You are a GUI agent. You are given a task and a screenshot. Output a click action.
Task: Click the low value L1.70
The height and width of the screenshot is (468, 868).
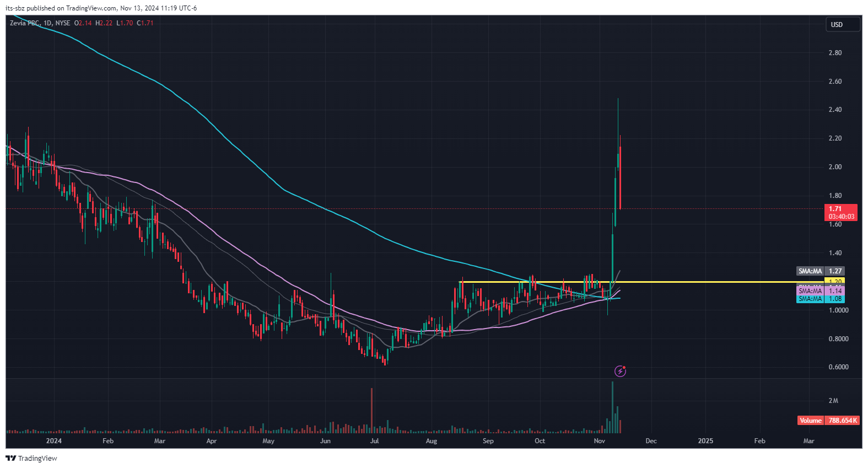(125, 23)
